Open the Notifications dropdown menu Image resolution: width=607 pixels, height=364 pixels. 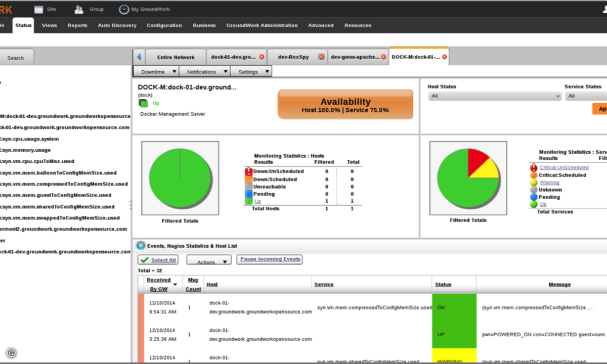click(205, 72)
